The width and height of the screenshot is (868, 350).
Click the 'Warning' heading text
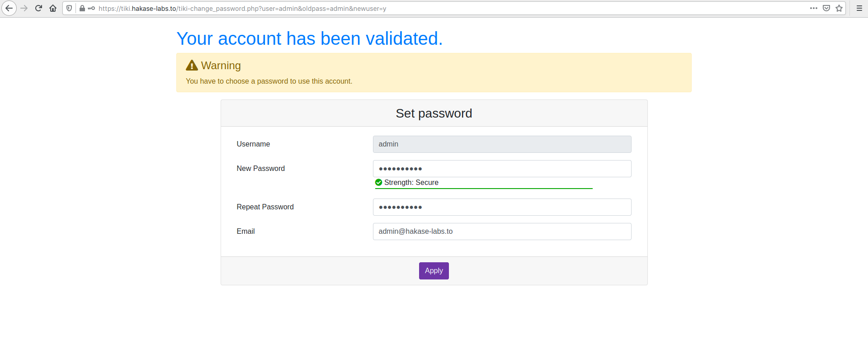(x=221, y=66)
